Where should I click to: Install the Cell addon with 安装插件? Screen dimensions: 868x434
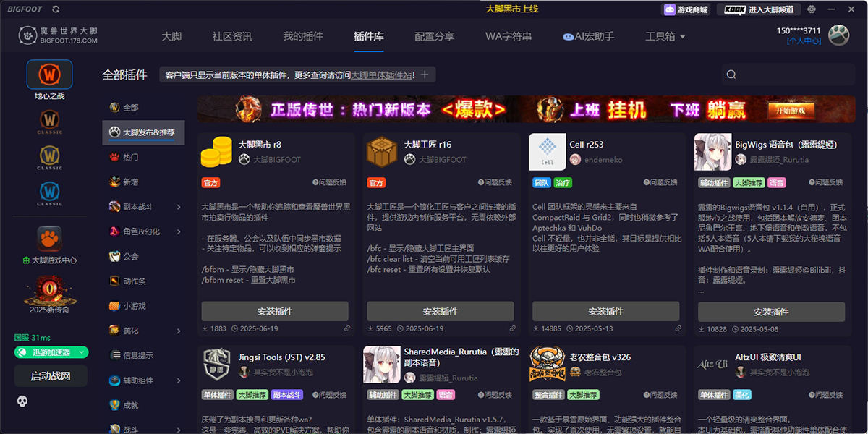pyautogui.click(x=606, y=311)
